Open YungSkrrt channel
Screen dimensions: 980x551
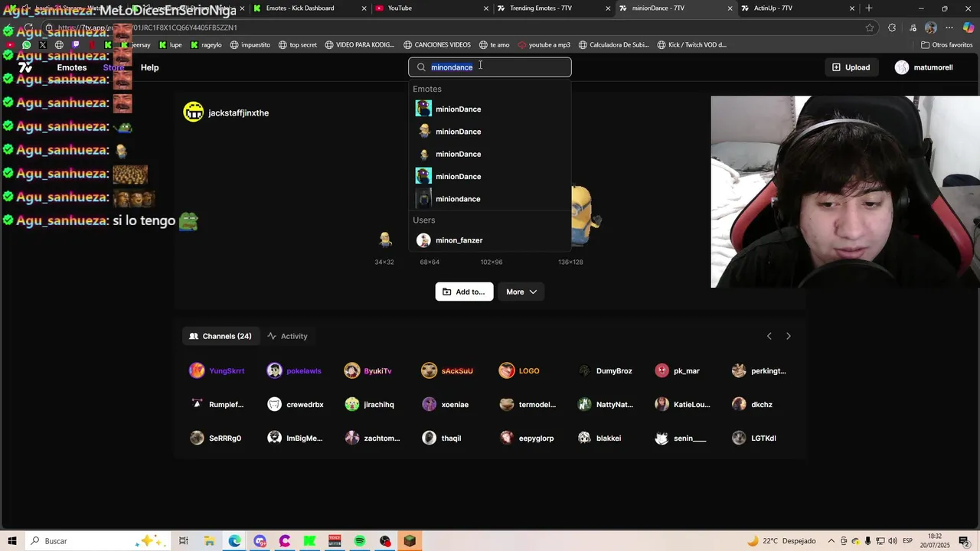pyautogui.click(x=217, y=371)
